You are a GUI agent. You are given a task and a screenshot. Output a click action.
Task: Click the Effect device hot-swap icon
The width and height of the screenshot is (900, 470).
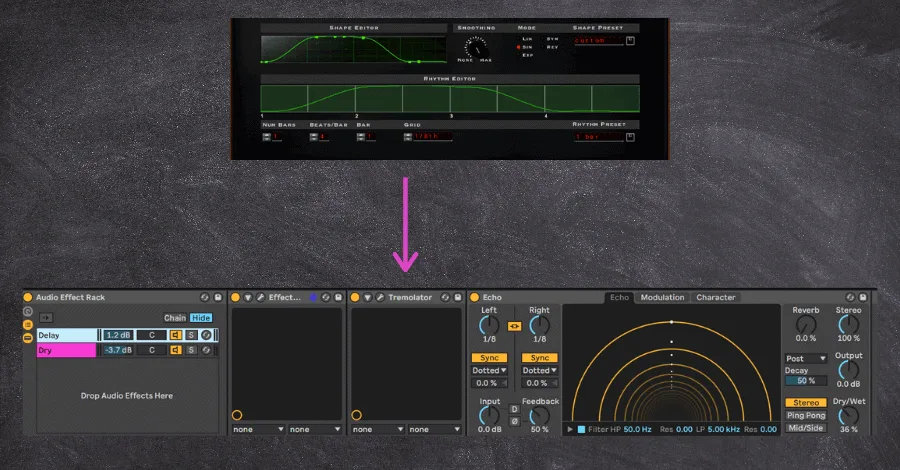[325, 297]
